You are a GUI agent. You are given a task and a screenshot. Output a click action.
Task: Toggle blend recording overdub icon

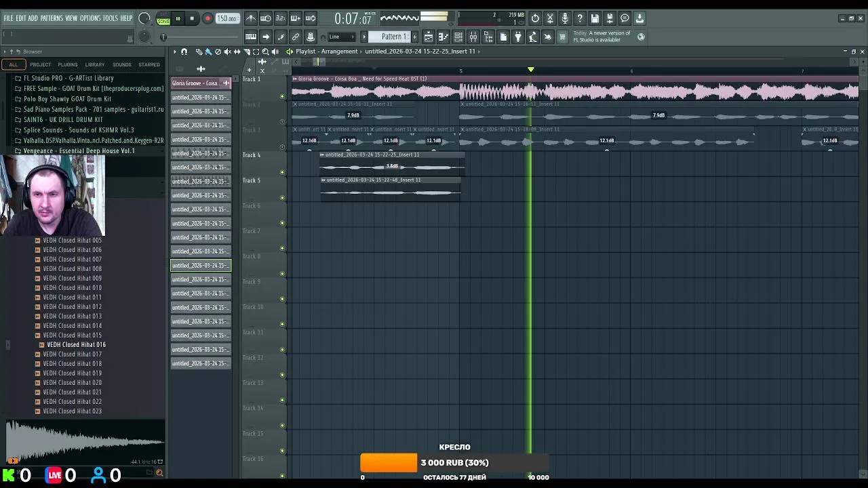coord(296,18)
